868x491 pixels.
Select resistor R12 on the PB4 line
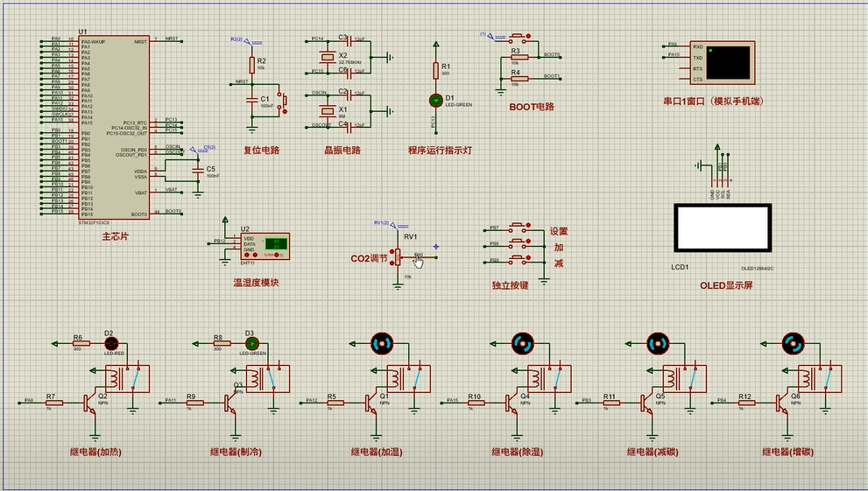click(745, 403)
